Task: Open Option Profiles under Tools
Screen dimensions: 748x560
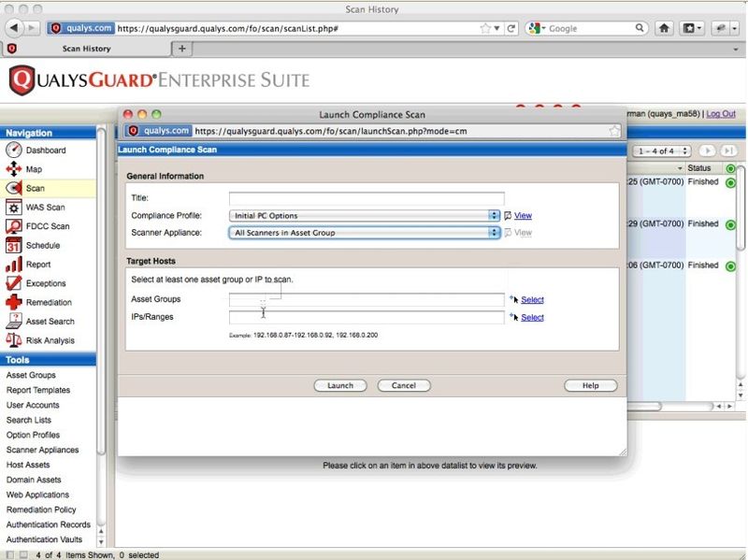Action: click(x=33, y=435)
